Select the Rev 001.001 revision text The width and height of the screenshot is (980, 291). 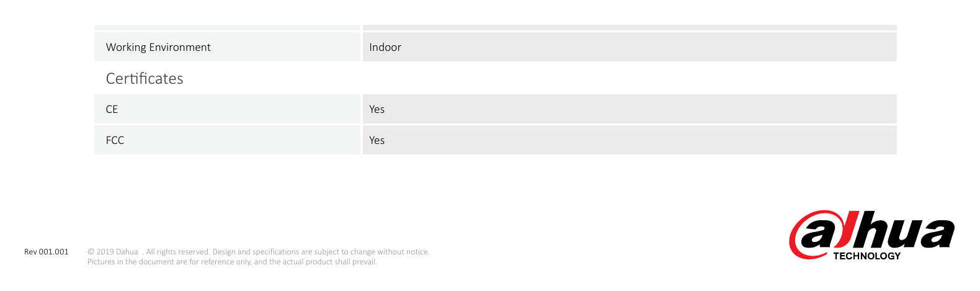(x=47, y=252)
